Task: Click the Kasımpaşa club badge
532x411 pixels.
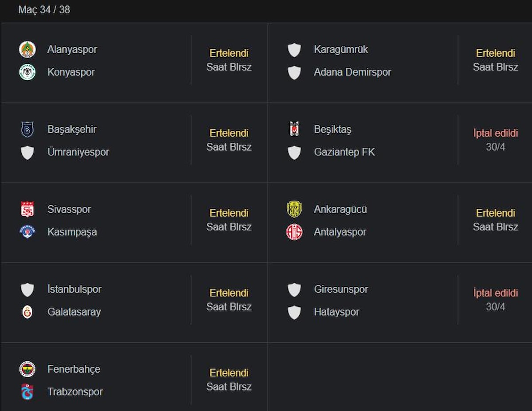Action: tap(27, 231)
